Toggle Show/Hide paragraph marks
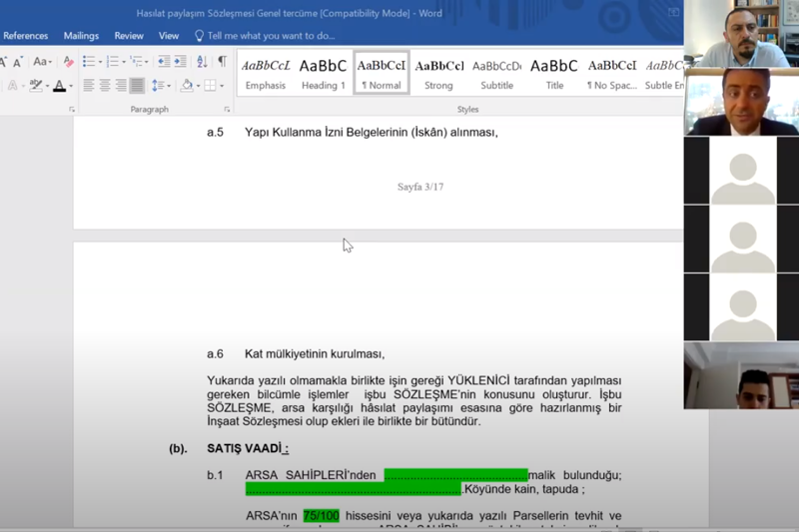Viewport: 799px width, 532px height. tap(222, 62)
